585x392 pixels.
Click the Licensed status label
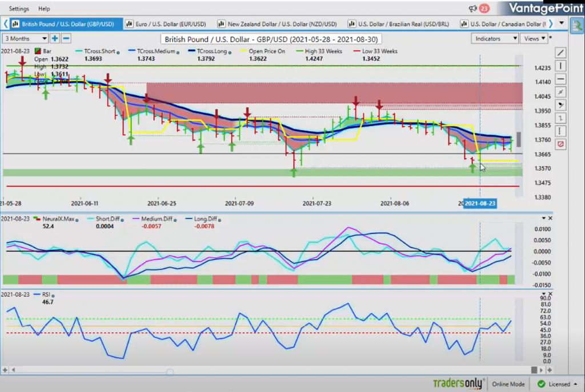click(x=559, y=384)
